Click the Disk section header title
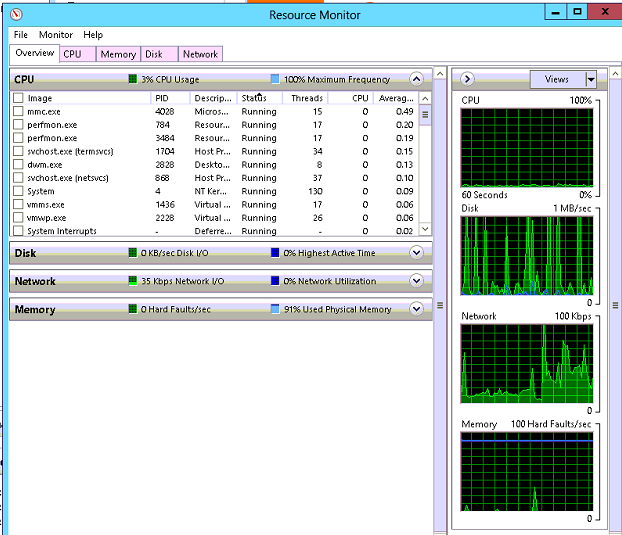This screenshot has width=622, height=535. 25,253
